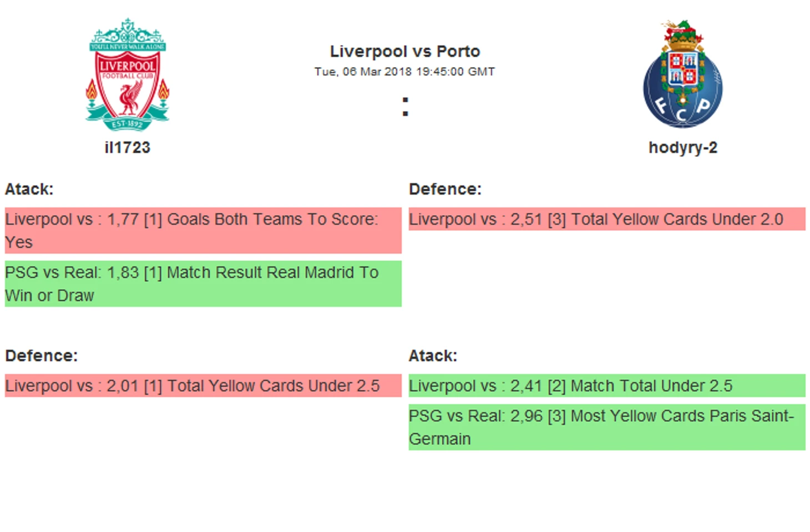Click the 2,96 odds value
The image size is (810, 532).
pyautogui.click(x=526, y=416)
